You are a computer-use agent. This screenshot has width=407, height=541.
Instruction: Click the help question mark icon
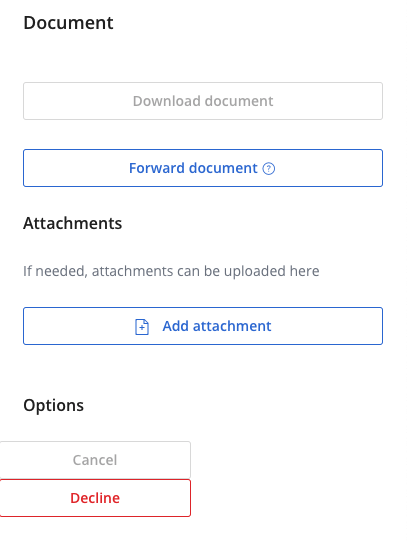tap(269, 169)
